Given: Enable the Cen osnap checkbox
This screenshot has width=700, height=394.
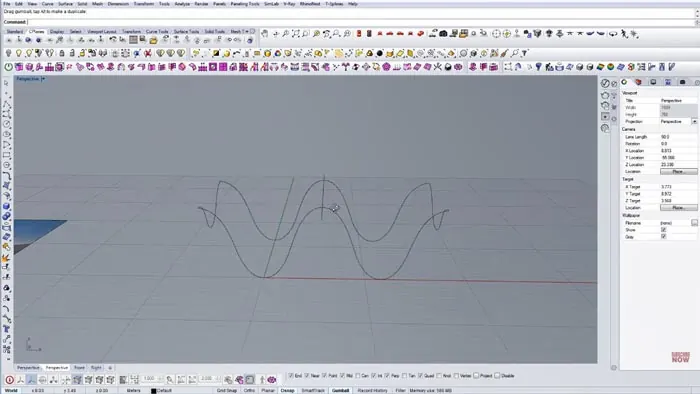Looking at the screenshot, I should (358, 376).
